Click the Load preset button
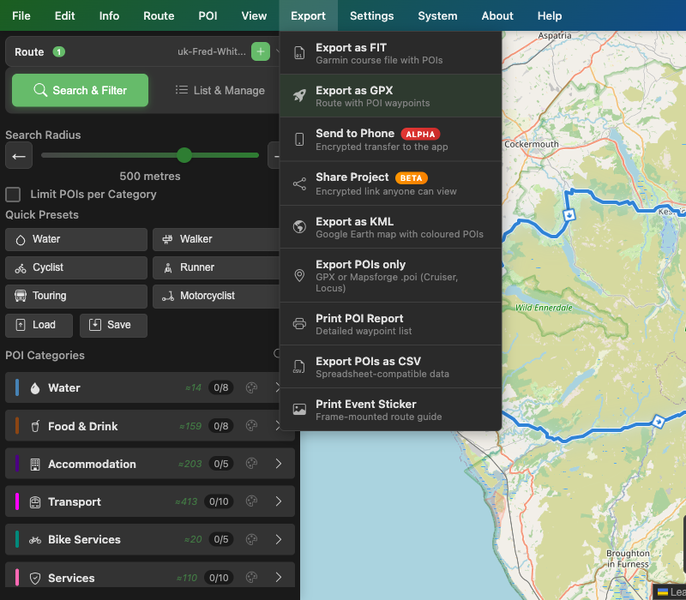 point(39,325)
